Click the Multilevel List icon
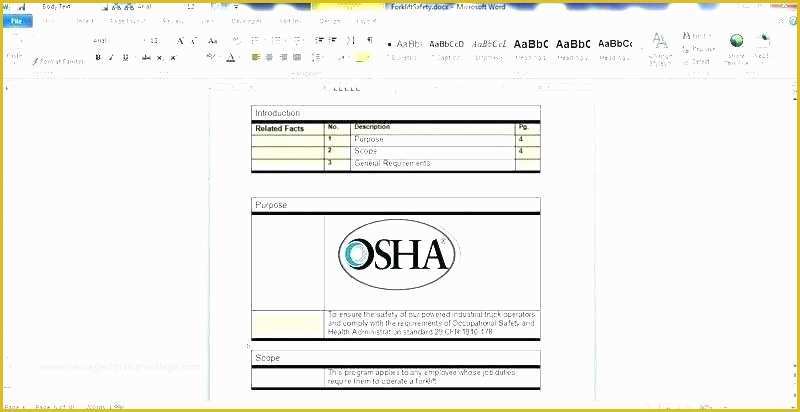Image resolution: width=800 pixels, height=412 pixels. coord(297,40)
